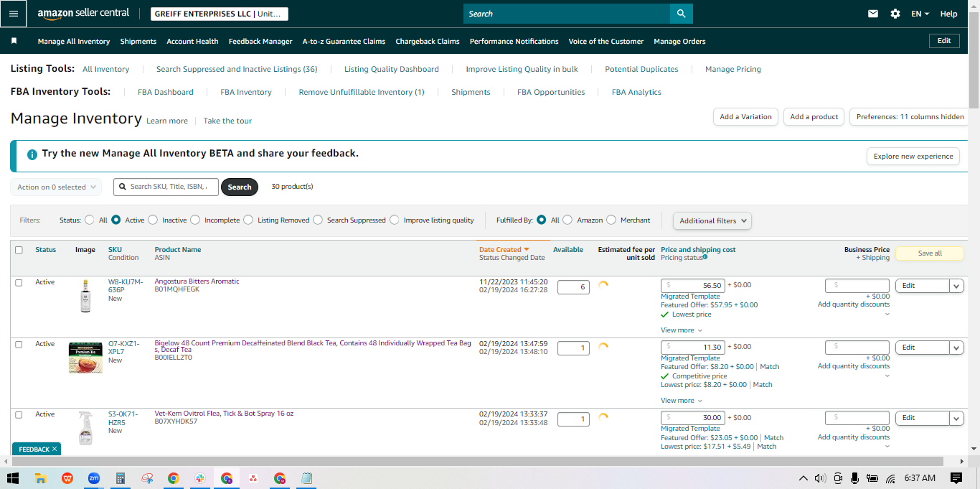This screenshot has height=489, width=980.
Task: Click Angostura price field showing 56.50
Action: tap(693, 286)
